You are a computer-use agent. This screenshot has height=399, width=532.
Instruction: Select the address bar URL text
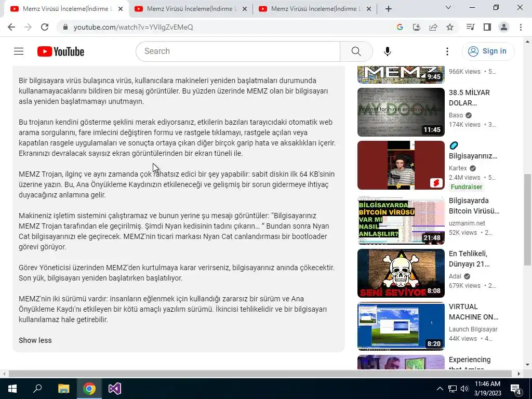[x=134, y=27]
